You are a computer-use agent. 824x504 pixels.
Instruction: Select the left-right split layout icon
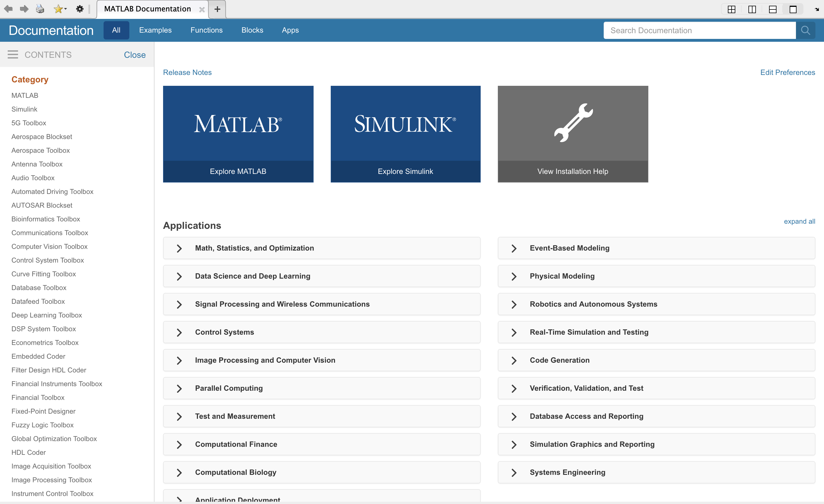coord(752,9)
